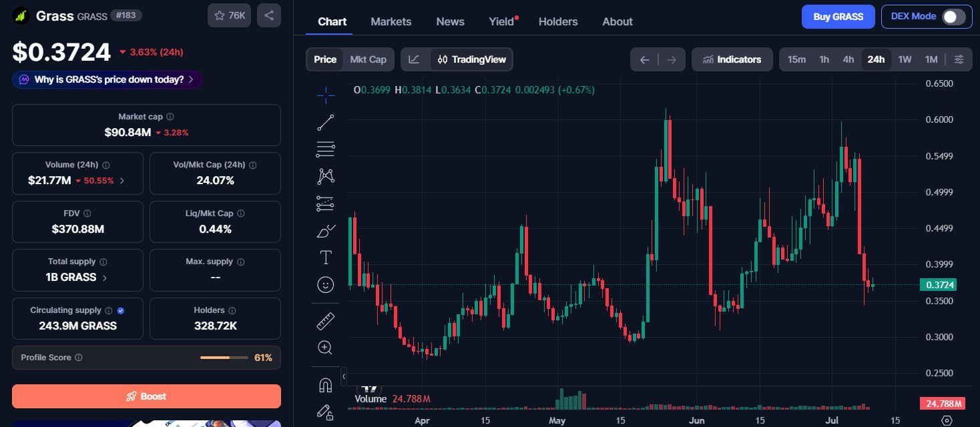Expand the 1B GRASS total supply chevron
Viewport: 980px width, 427px height.
point(104,278)
